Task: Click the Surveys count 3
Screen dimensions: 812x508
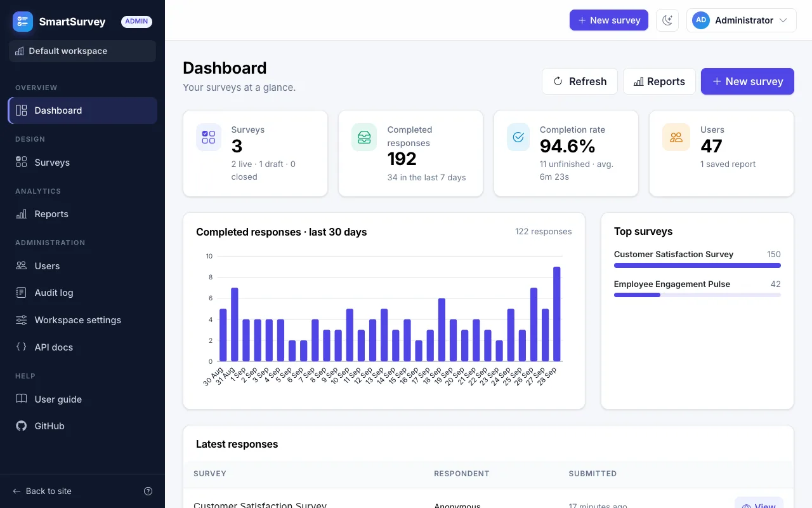Action: 237,147
